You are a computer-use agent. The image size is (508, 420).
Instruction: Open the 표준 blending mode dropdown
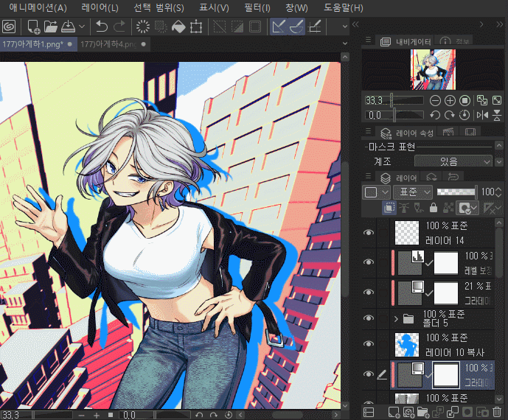pos(412,192)
